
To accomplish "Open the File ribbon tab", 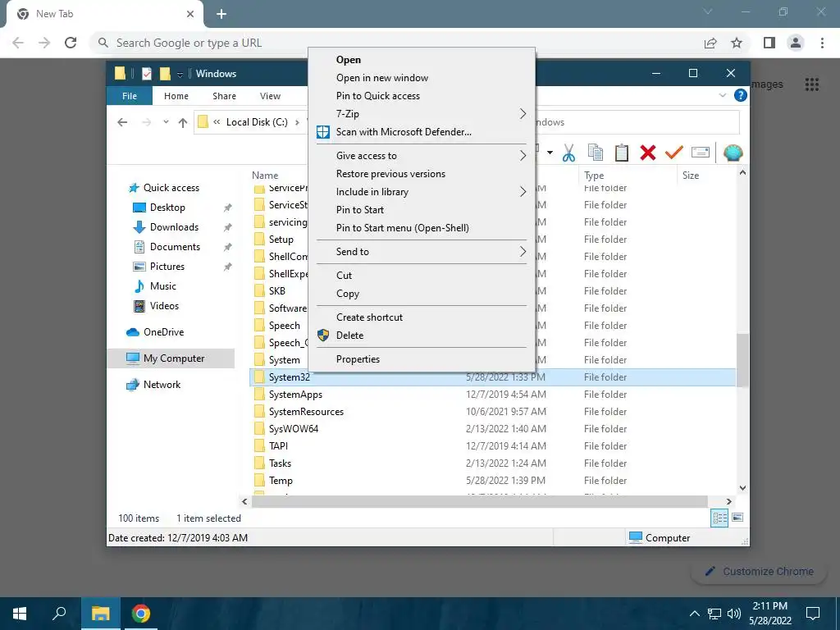I will [x=129, y=96].
